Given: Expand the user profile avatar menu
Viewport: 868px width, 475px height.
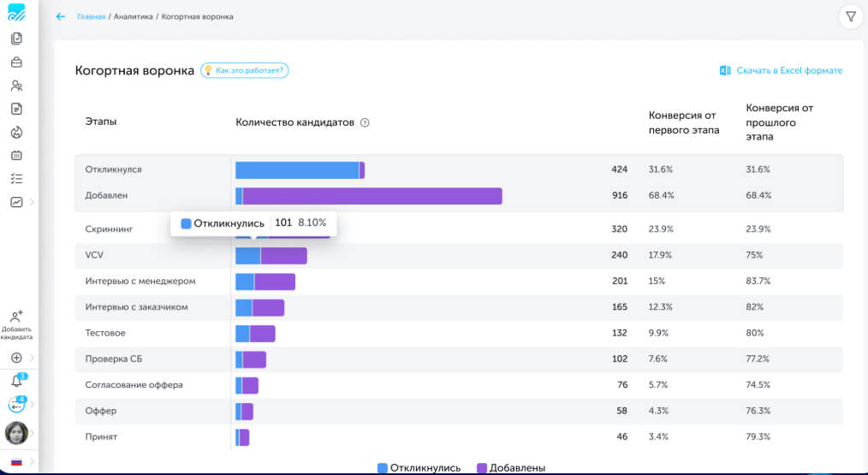Looking at the screenshot, I should (16, 433).
